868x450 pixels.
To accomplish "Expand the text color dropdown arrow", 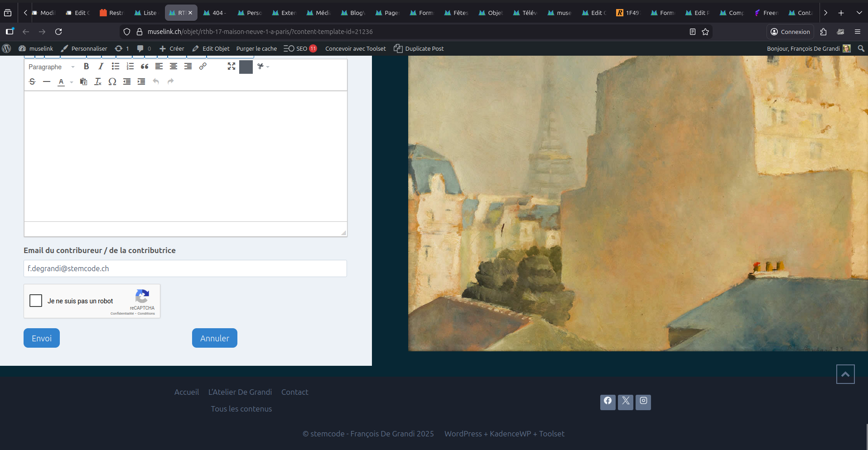I will click(x=72, y=82).
